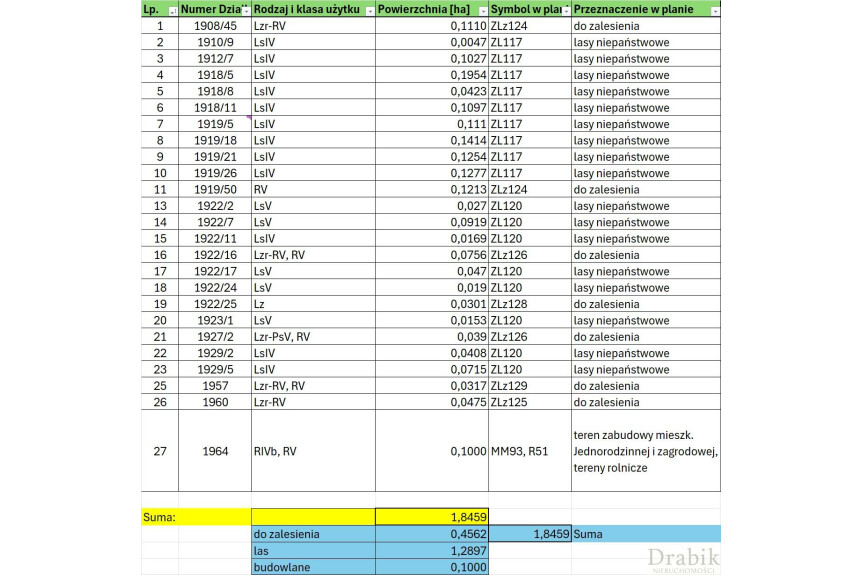The height and width of the screenshot is (575, 863).
Task: Select the blue Suma label cell on right
Action: (x=646, y=534)
